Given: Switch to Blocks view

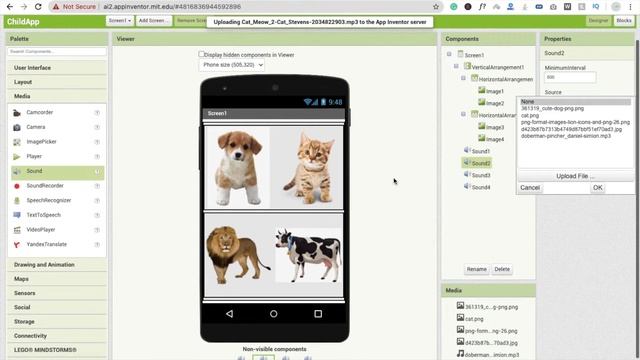Looking at the screenshot, I should [624, 20].
